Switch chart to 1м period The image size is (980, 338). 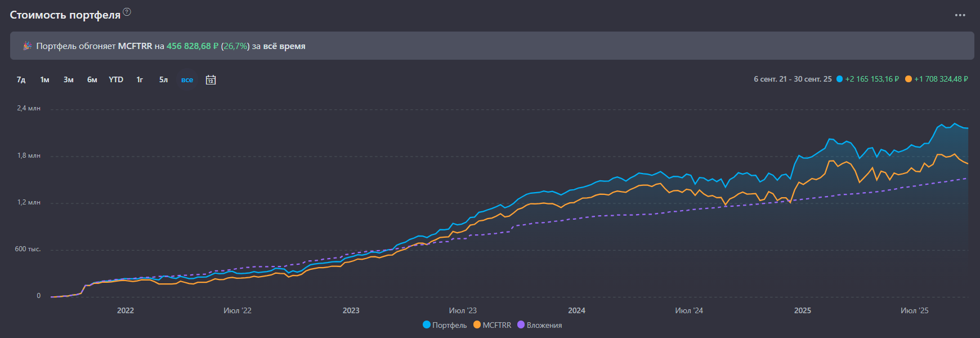click(45, 80)
